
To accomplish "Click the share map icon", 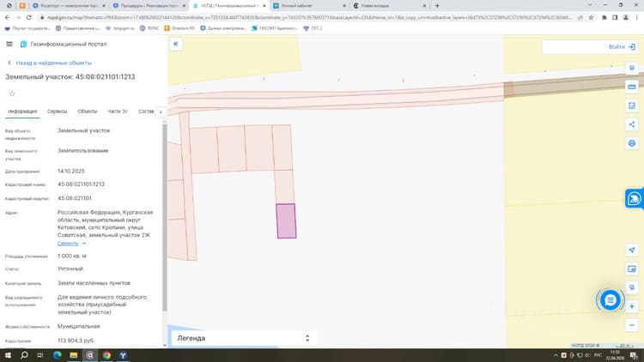I will 632,124.
